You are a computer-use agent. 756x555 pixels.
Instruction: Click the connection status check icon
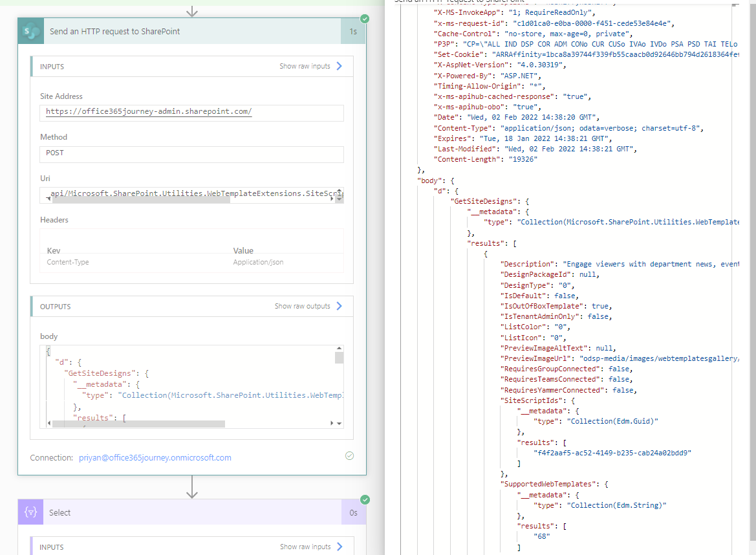click(350, 455)
